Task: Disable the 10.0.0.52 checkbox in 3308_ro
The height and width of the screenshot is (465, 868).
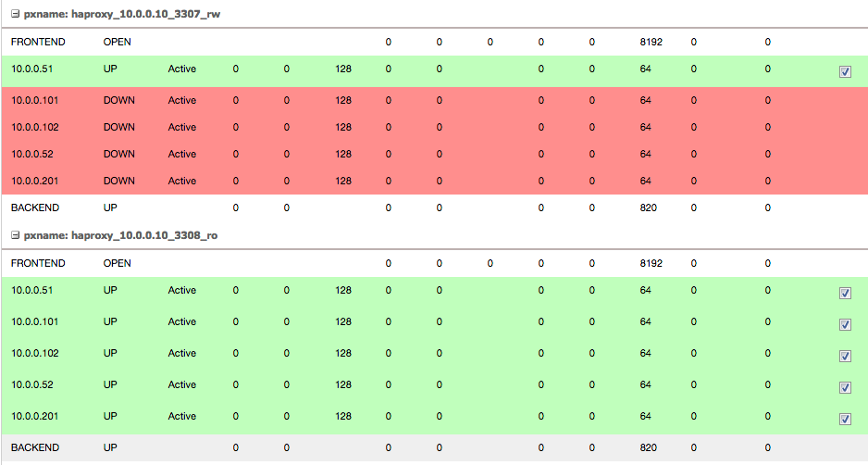Action: 845,387
